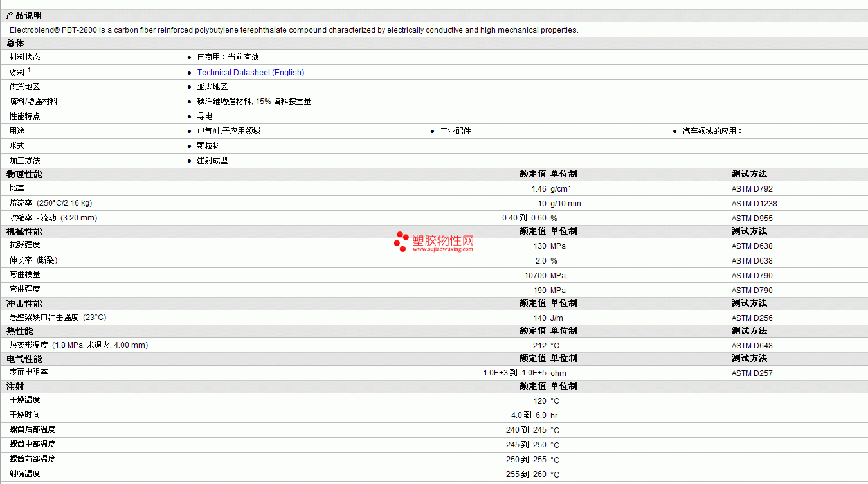Image resolution: width=868 pixels, height=484 pixels.
Task: Select the 4.0 到 6.0 drying time value
Action: click(529, 416)
